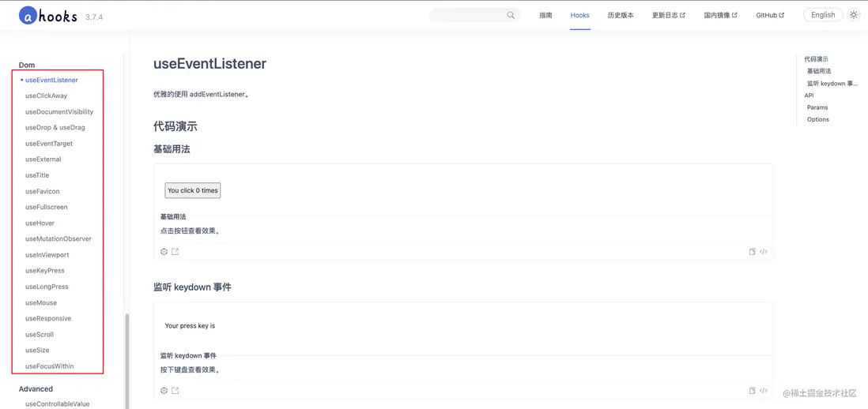Open keydown demo in CodeSandbox

(x=164, y=391)
